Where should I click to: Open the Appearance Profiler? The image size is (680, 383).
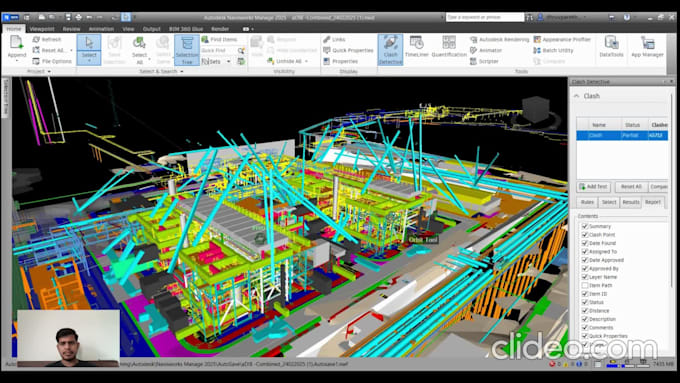[562, 39]
